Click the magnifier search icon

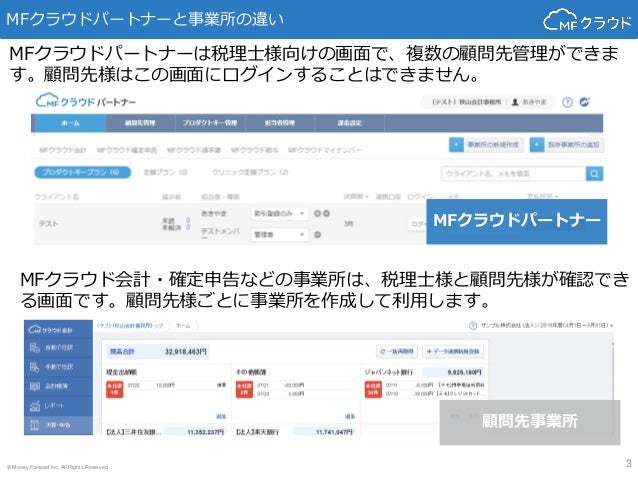594,174
